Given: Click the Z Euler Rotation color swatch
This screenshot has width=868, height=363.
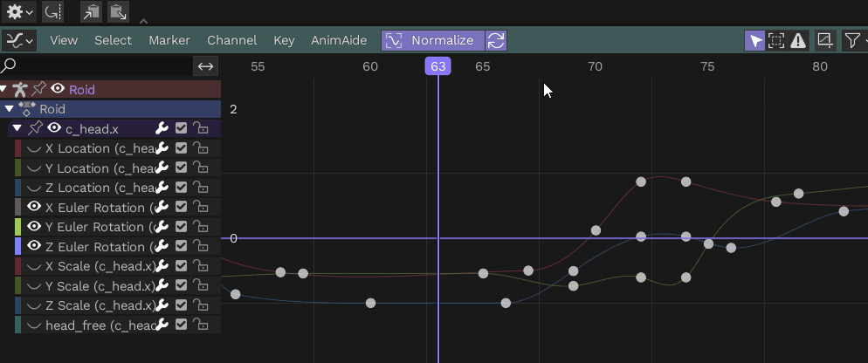Looking at the screenshot, I should pos(18,247).
